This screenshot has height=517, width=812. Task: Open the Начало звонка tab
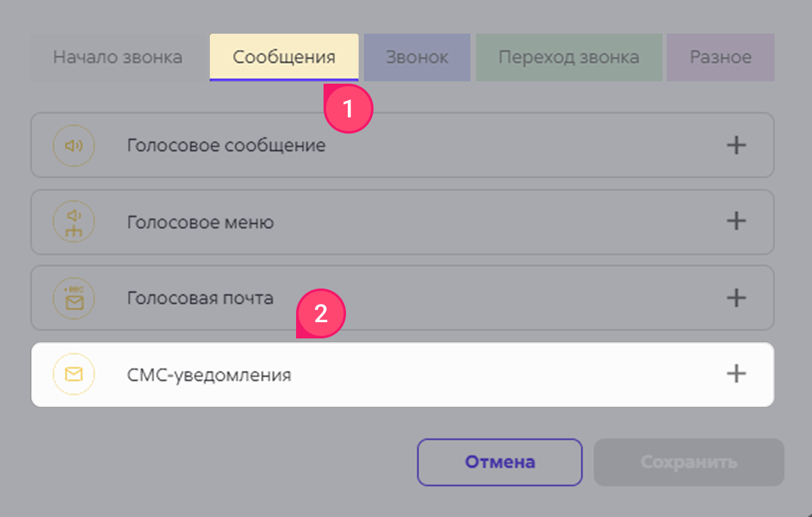pos(117,57)
